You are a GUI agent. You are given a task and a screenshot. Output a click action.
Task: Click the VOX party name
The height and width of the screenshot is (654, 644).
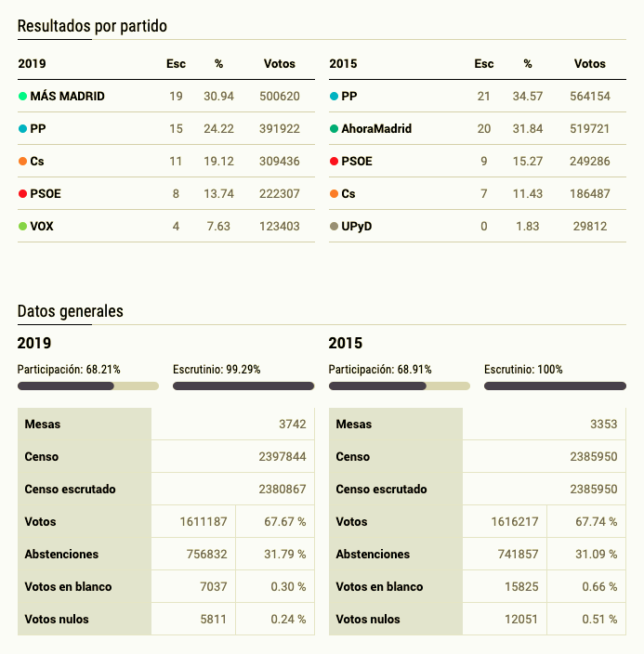(x=42, y=227)
